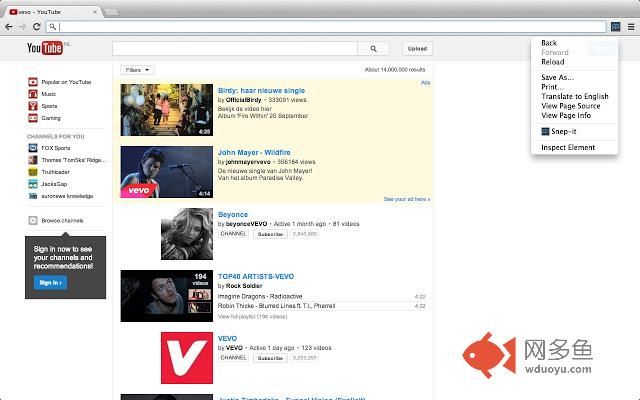Select View Page Info menu item
640x400 pixels.
point(566,116)
